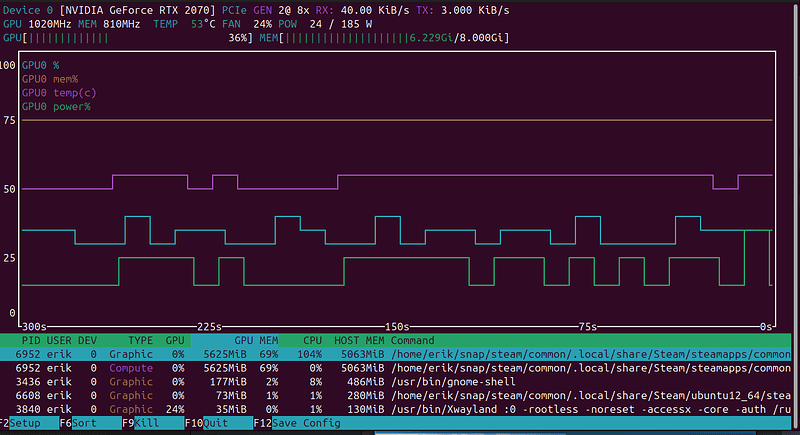Sort by the USER column header

(x=59, y=340)
